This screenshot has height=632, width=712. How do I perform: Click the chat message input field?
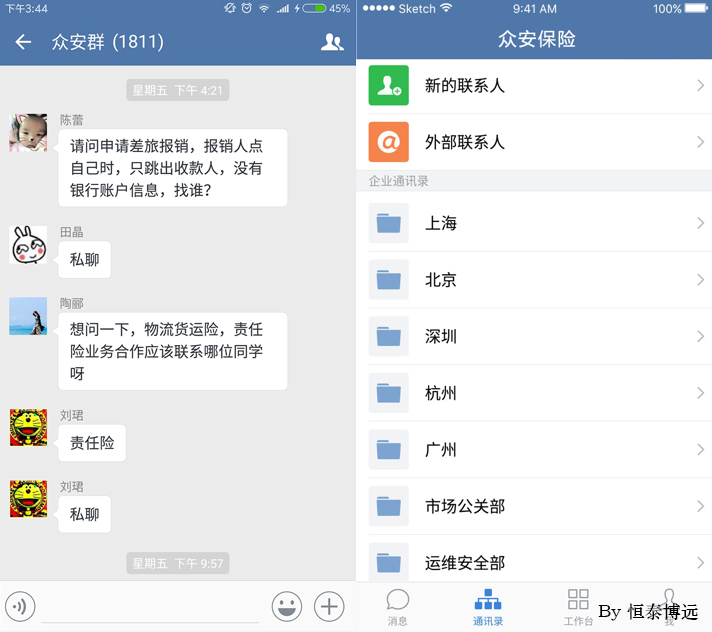[150, 606]
